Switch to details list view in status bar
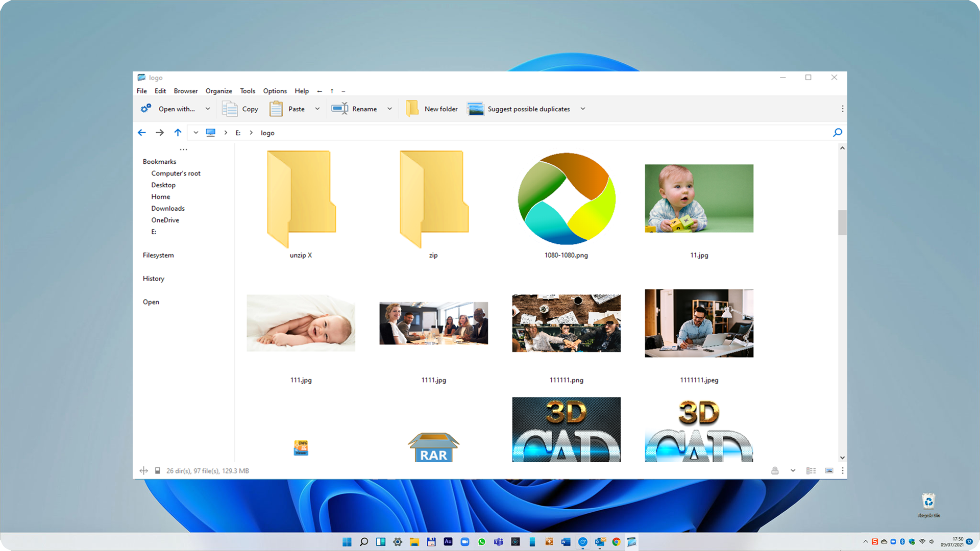This screenshot has height=551, width=980. tap(811, 470)
